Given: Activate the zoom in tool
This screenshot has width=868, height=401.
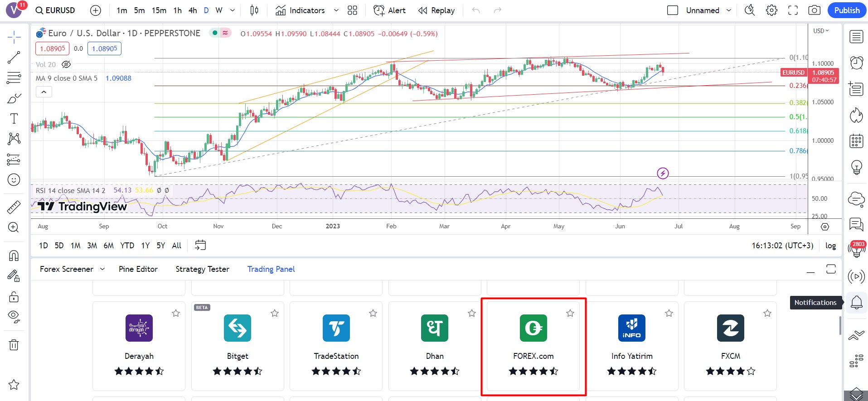Looking at the screenshot, I should [x=14, y=227].
